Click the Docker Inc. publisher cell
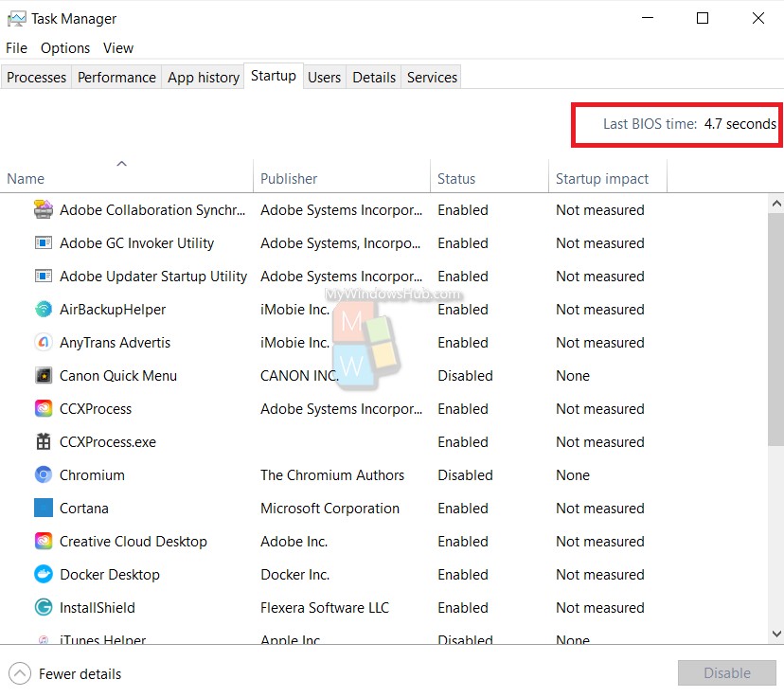Image resolution: width=784 pixels, height=697 pixels. pos(295,575)
